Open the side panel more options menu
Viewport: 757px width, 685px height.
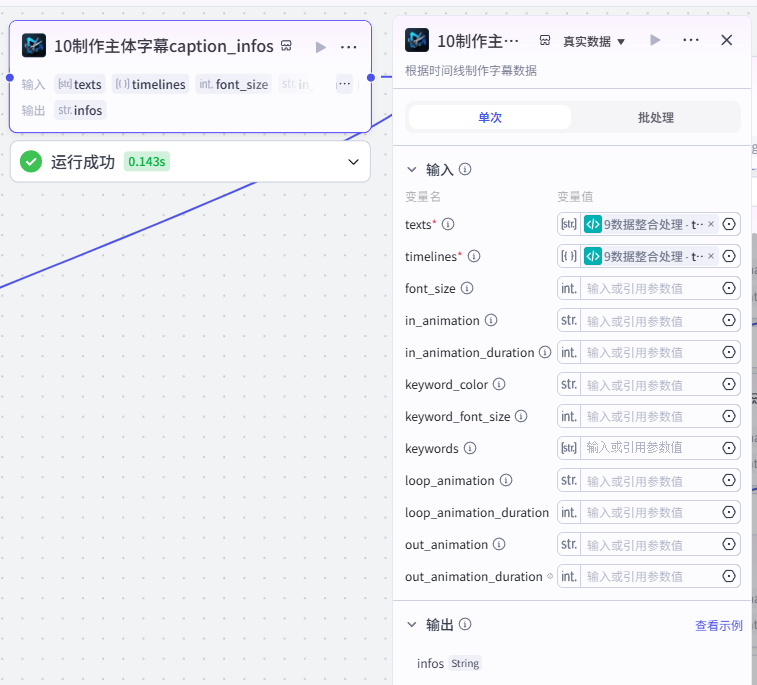pos(691,40)
